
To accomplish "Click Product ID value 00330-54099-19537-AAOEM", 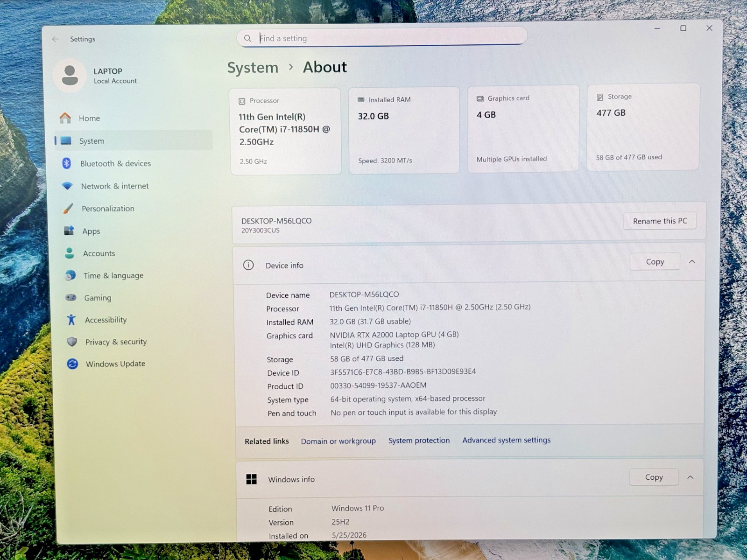I will point(378,385).
